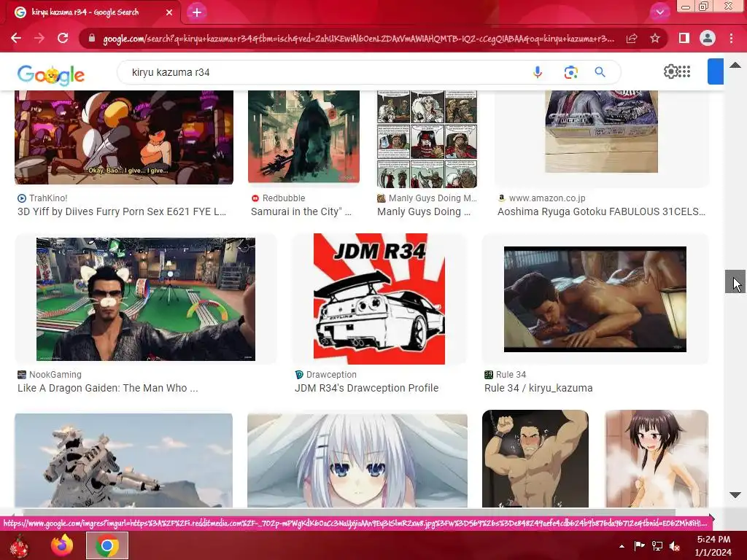Click the Redbubble source label
This screenshot has width=747, height=560.
(284, 198)
